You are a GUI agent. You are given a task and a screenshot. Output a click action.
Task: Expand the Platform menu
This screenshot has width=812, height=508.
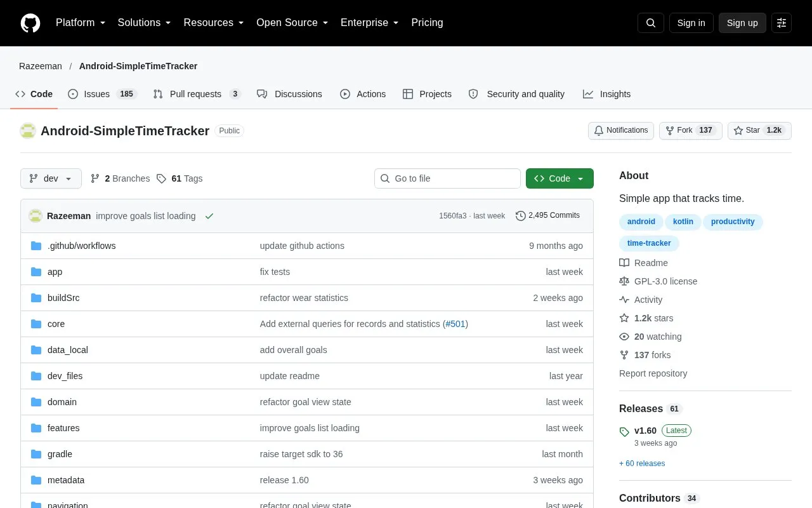(81, 23)
